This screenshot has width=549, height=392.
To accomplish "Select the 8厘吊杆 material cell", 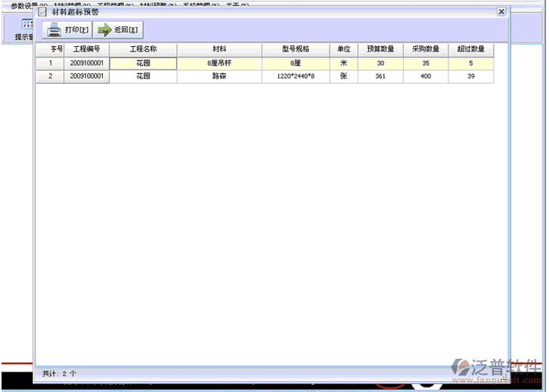I will click(x=219, y=63).
